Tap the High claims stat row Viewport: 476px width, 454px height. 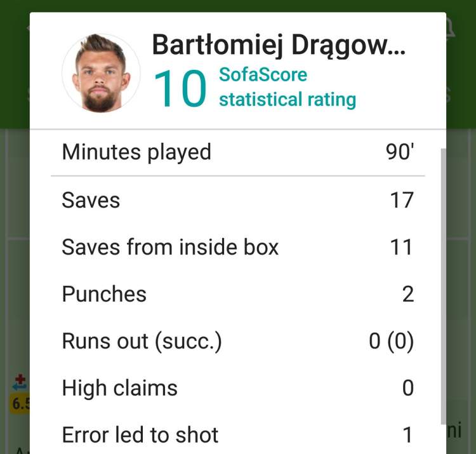pyautogui.click(x=238, y=388)
